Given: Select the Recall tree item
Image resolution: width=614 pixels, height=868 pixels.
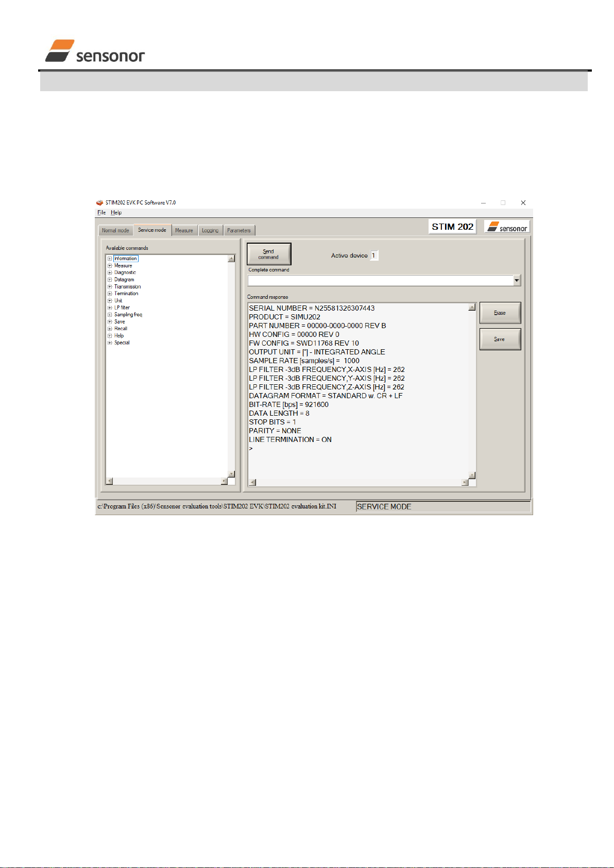Looking at the screenshot, I should (121, 329).
